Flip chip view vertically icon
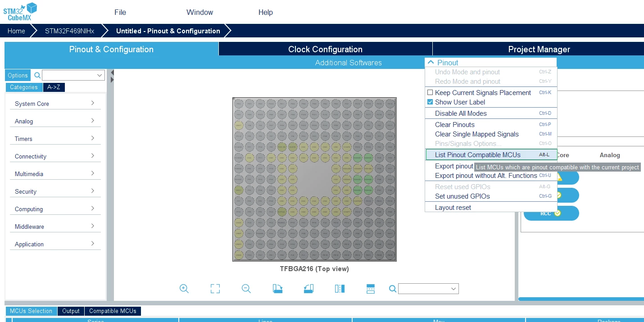 coord(371,289)
